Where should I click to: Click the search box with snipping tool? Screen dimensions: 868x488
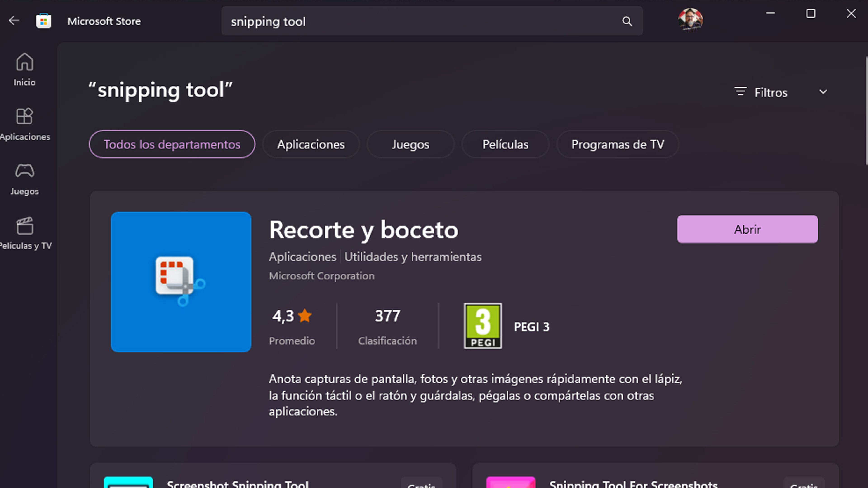[x=432, y=21]
